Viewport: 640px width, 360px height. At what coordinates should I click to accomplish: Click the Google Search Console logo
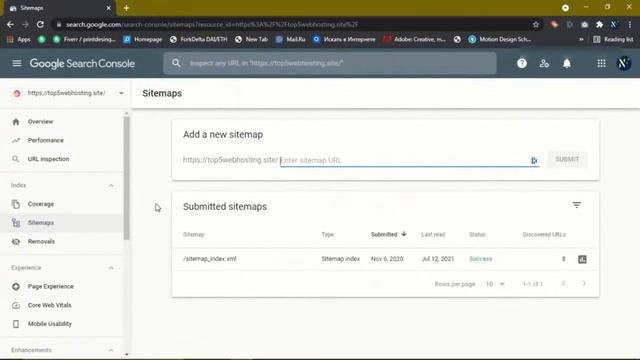(x=82, y=63)
